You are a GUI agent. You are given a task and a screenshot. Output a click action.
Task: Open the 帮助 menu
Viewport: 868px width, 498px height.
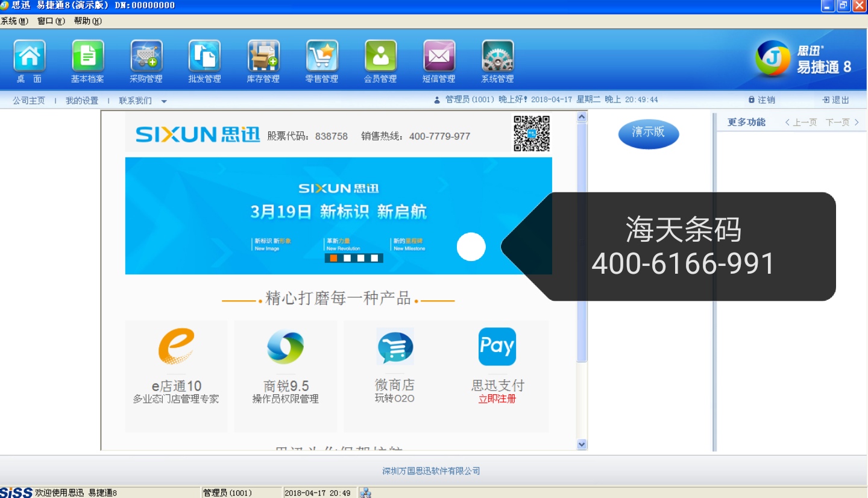pyautogui.click(x=87, y=21)
